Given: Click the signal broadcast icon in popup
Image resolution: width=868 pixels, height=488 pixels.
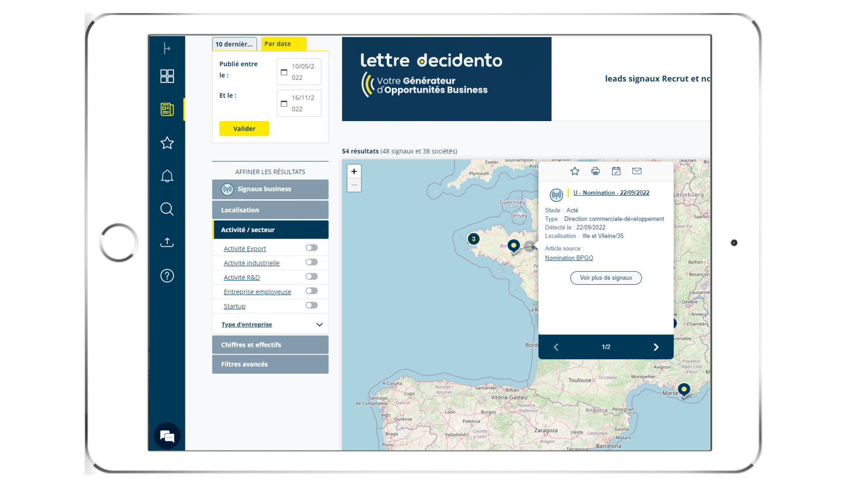Looking at the screenshot, I should click(556, 195).
